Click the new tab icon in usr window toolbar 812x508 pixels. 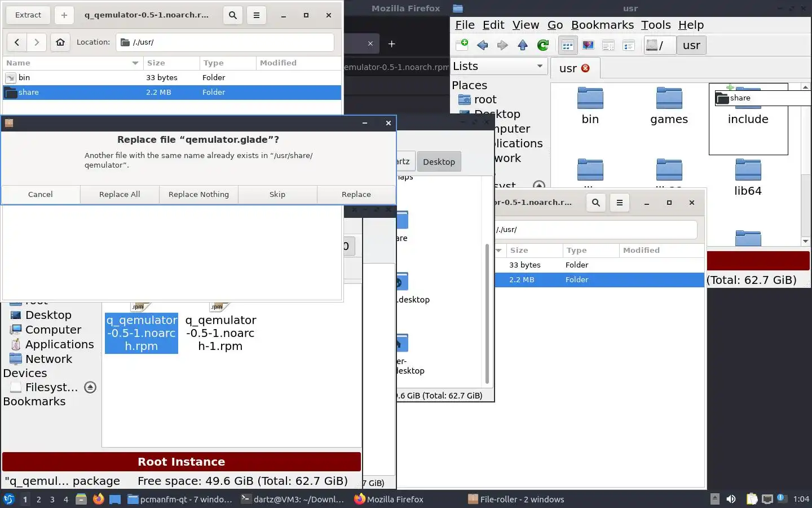pos(462,45)
